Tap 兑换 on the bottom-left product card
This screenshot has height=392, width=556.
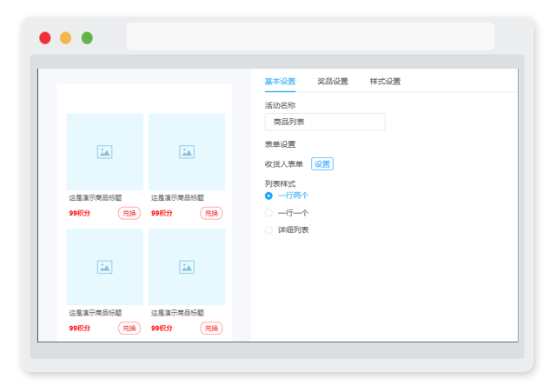click(x=129, y=329)
